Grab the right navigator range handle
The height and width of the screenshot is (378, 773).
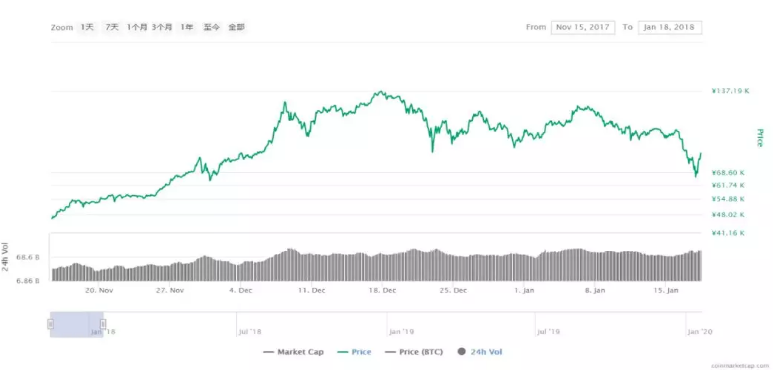[x=103, y=324]
